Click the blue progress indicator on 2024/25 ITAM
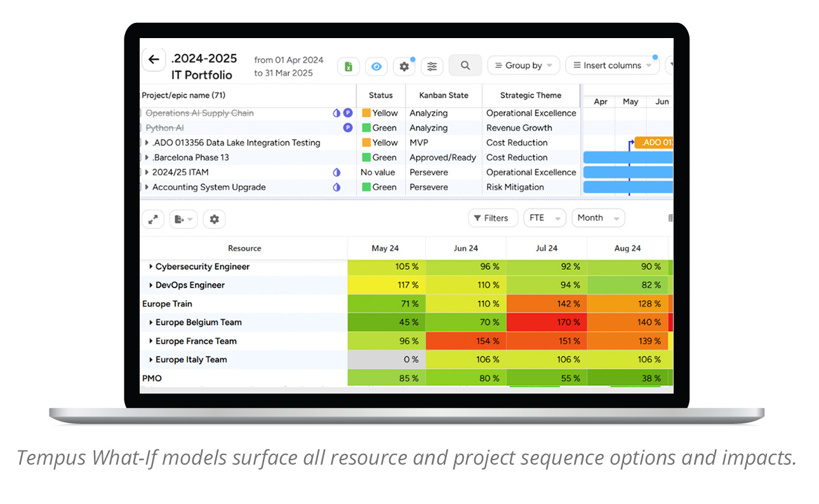This screenshot has width=819, height=504. [x=336, y=172]
